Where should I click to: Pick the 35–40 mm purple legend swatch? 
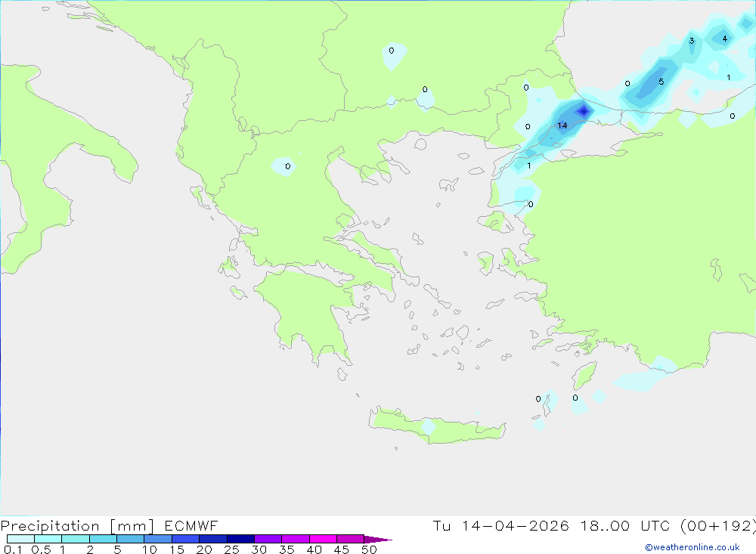click(x=296, y=539)
